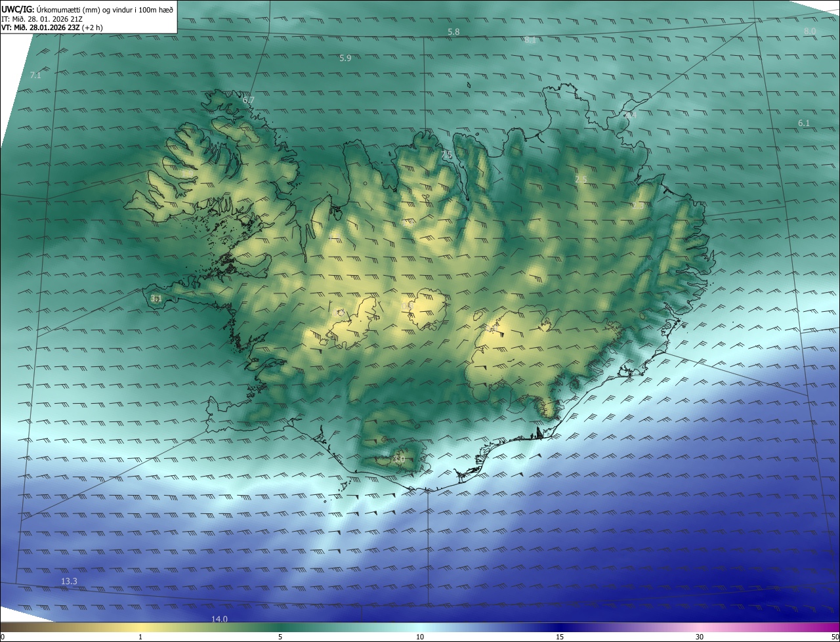The height and width of the screenshot is (642, 840).
Task: Click the 13.3 value label
Action: pos(69,582)
